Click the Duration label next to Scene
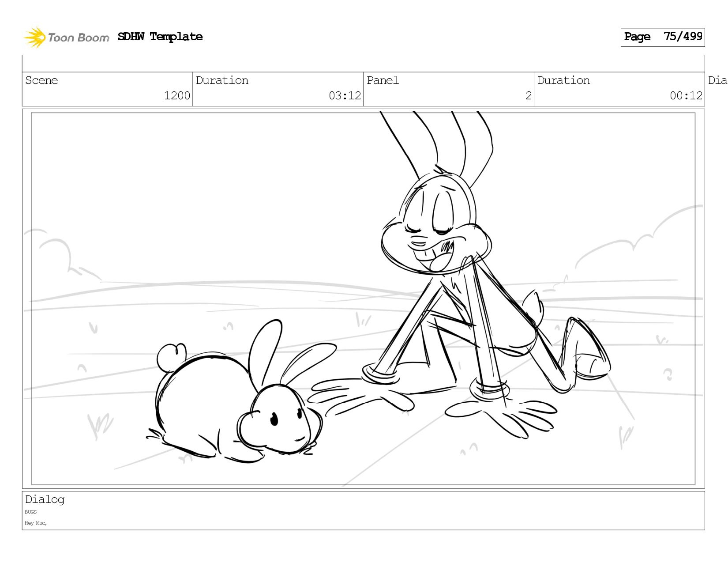 click(222, 80)
